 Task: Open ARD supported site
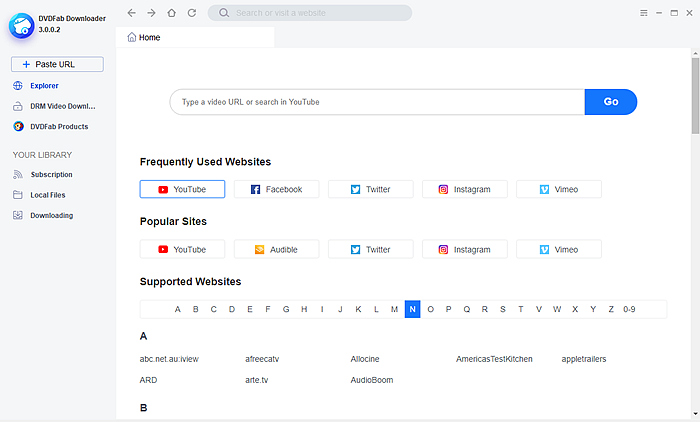tap(148, 380)
